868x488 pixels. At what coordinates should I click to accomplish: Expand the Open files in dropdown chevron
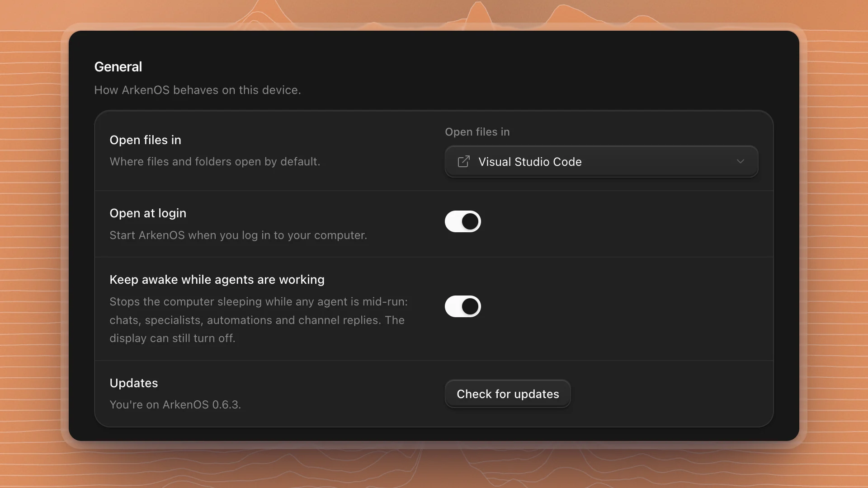click(740, 161)
